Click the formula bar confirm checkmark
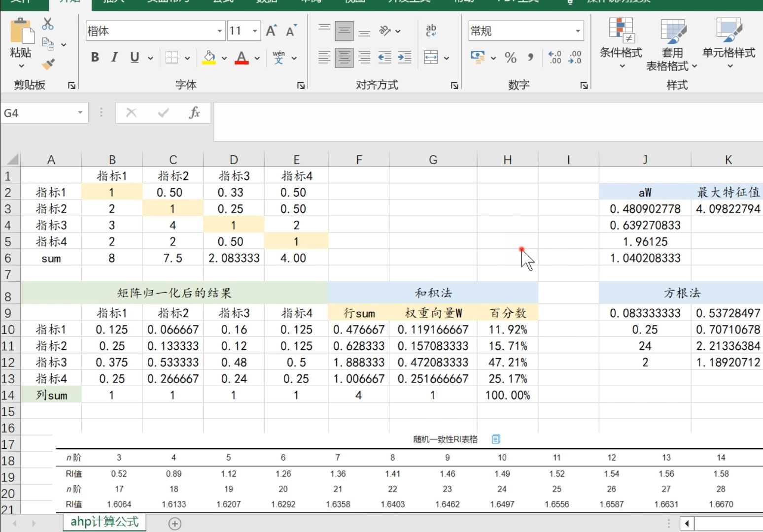Image resolution: width=763 pixels, height=532 pixels. point(163,113)
